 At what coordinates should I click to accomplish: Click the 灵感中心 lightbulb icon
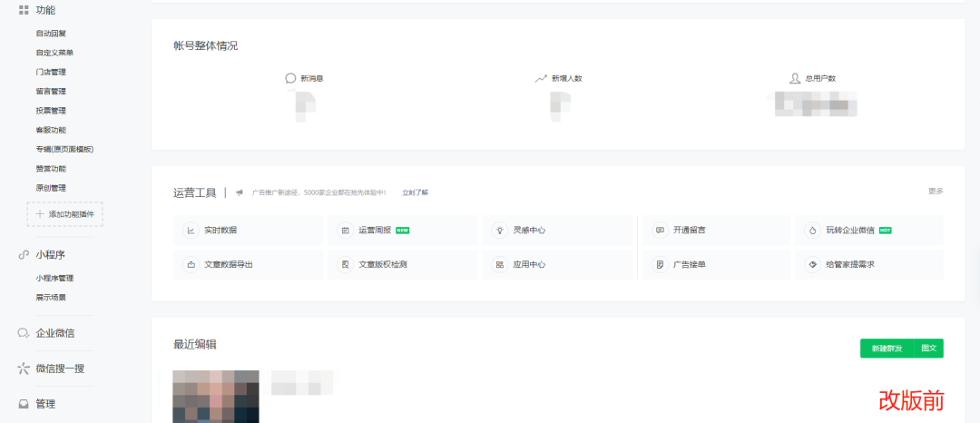click(x=499, y=230)
